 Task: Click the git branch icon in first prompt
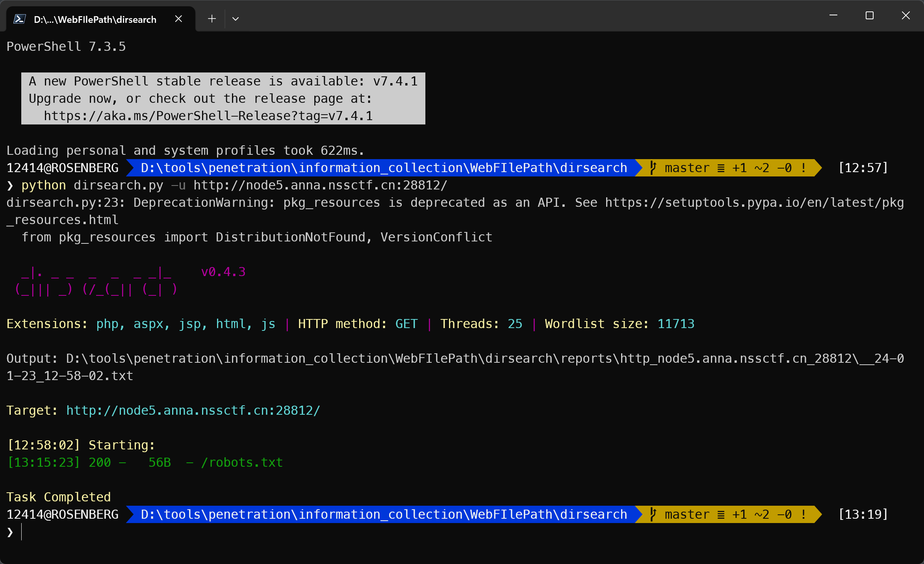click(x=653, y=168)
